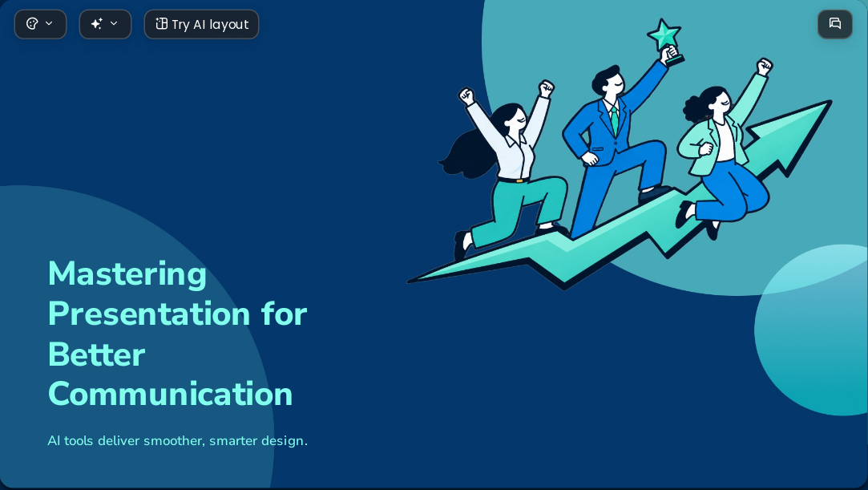Open the theme palette dropdown
868x490 pixels.
[x=40, y=24]
